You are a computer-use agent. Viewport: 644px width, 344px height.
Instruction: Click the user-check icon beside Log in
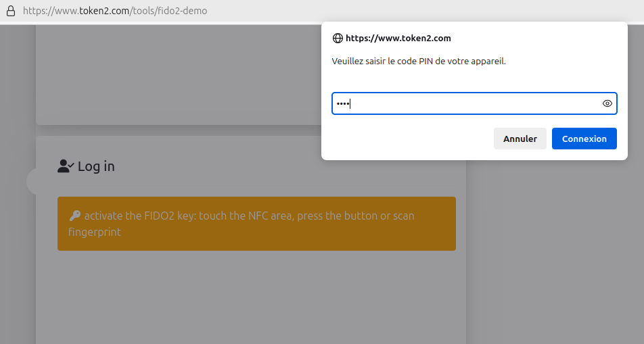(66, 166)
